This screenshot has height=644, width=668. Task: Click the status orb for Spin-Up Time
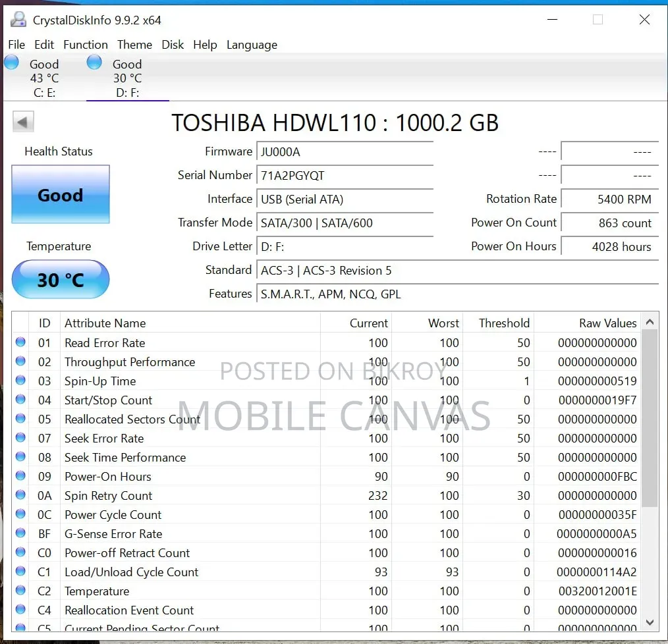(x=20, y=380)
